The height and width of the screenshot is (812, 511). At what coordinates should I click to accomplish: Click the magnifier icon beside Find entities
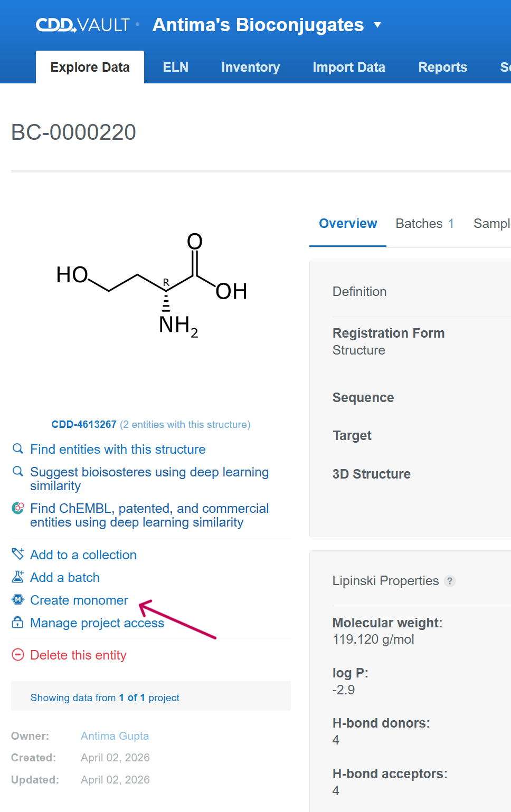(18, 449)
